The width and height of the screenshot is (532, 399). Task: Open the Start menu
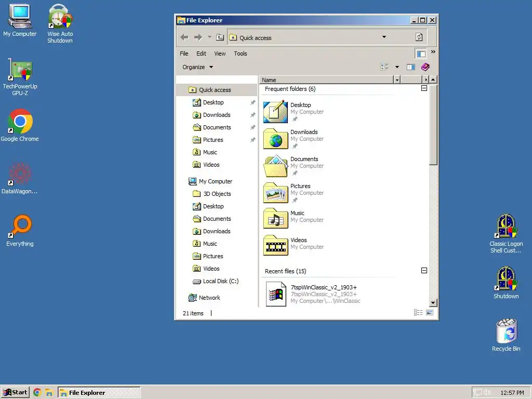pyautogui.click(x=15, y=393)
